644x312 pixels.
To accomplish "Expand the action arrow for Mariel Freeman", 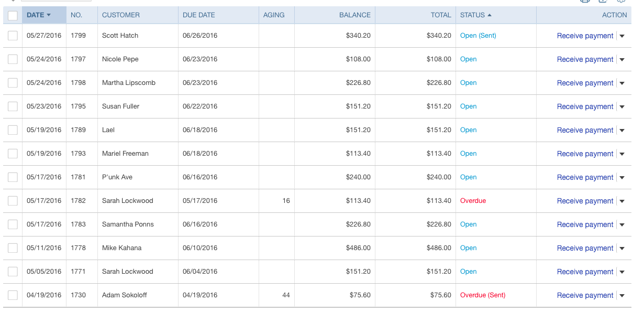I will [622, 154].
